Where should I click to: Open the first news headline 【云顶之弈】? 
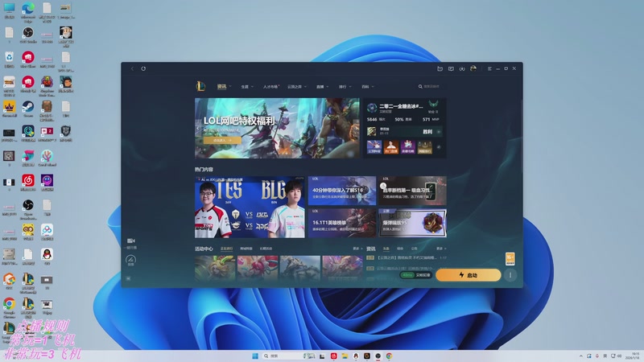(407, 257)
